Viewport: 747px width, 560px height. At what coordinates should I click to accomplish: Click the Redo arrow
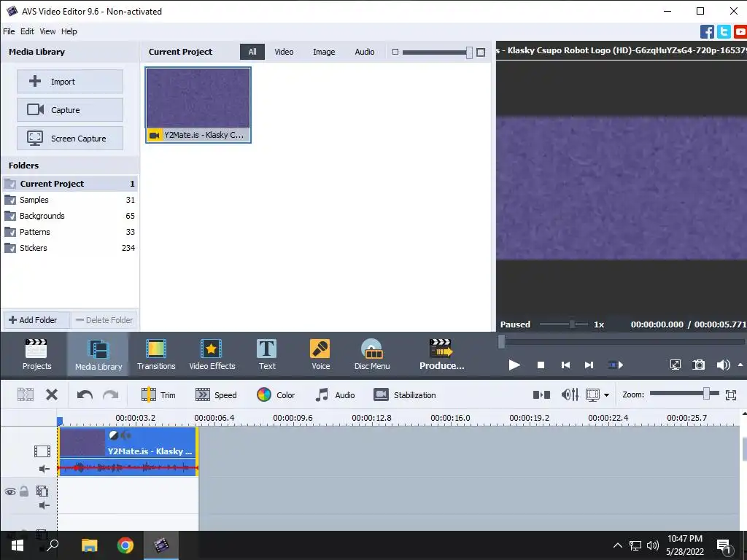[x=111, y=394]
